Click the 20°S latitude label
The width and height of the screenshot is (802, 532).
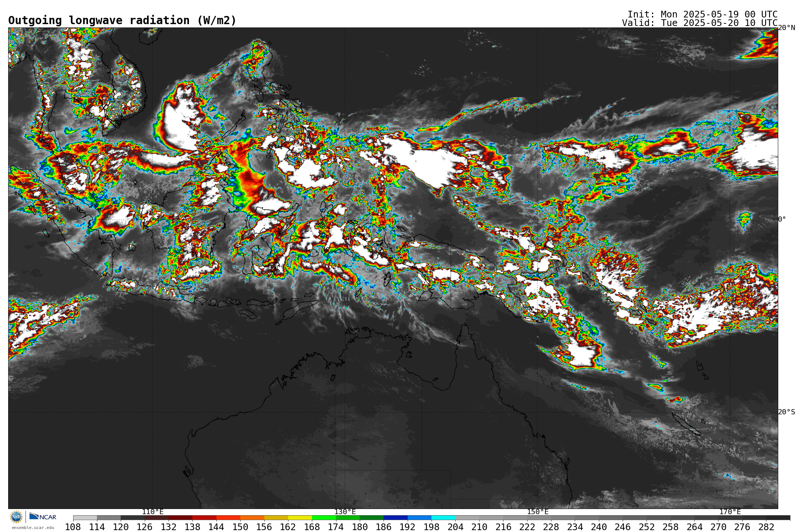[786, 412]
